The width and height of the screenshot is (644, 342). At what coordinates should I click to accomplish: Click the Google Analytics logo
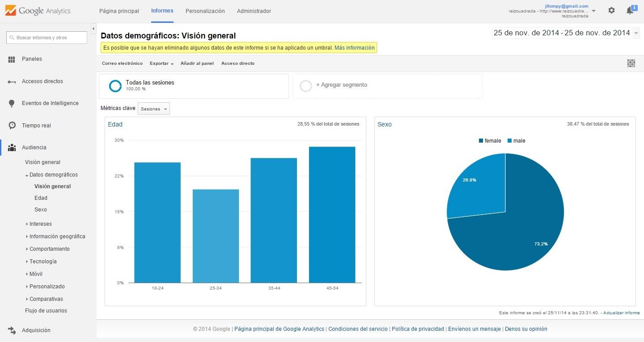click(x=38, y=11)
